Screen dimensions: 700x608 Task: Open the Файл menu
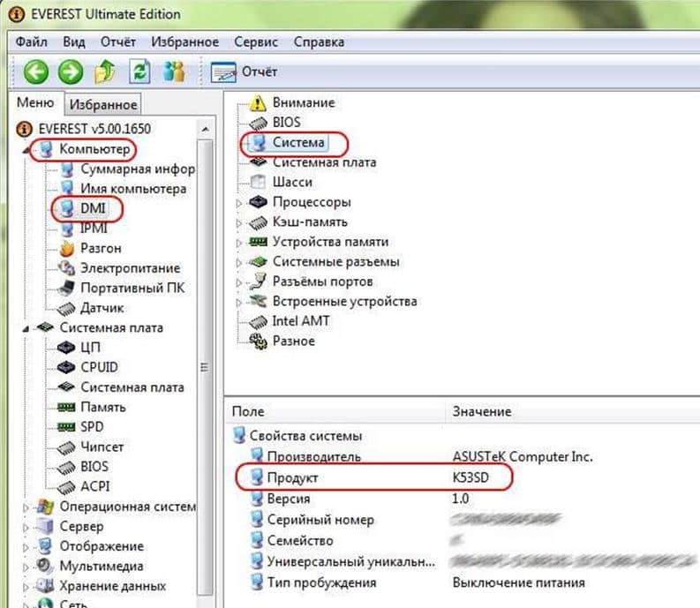31,41
